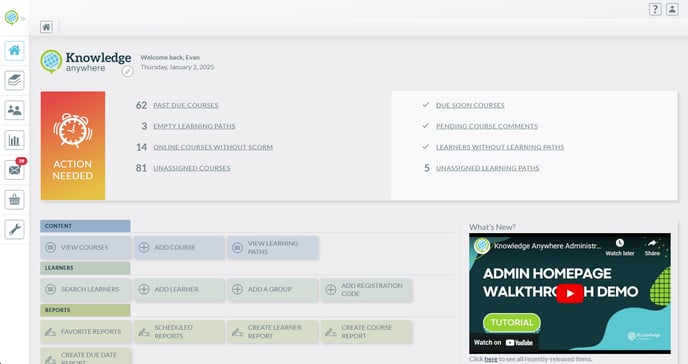Play the Admin Homepage Walkthrough video
Viewport: 688px width, 364px height.
tap(570, 293)
